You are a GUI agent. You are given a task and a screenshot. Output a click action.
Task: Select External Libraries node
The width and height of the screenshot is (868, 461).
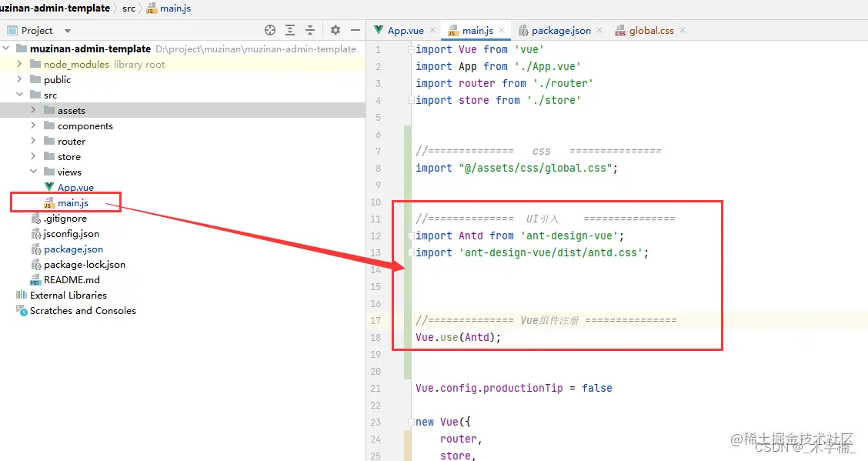[68, 296]
